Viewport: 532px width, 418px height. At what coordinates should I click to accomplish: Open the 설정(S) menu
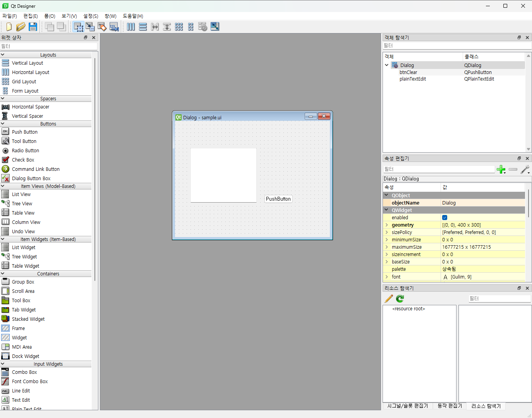(x=91, y=16)
